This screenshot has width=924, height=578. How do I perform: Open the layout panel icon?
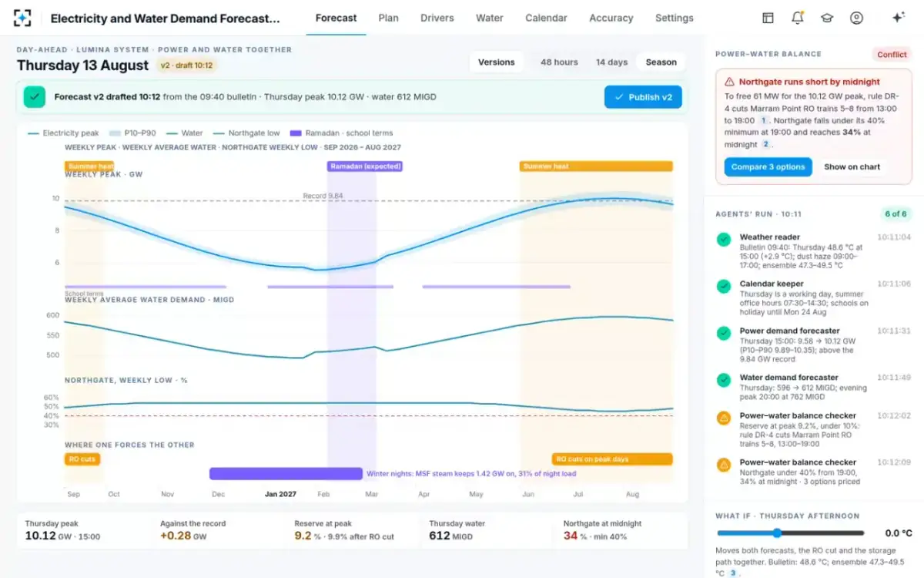(768, 18)
